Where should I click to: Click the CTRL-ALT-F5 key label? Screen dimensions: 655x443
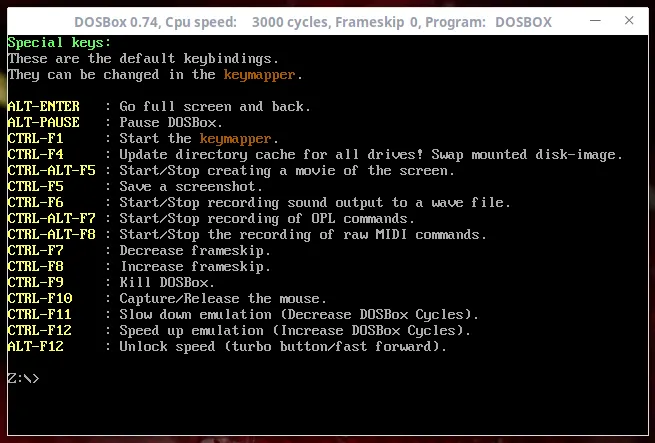(51, 170)
